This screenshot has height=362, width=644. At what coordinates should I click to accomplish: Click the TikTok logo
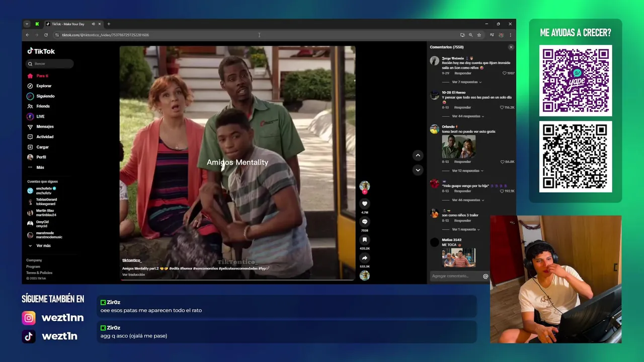click(x=41, y=51)
